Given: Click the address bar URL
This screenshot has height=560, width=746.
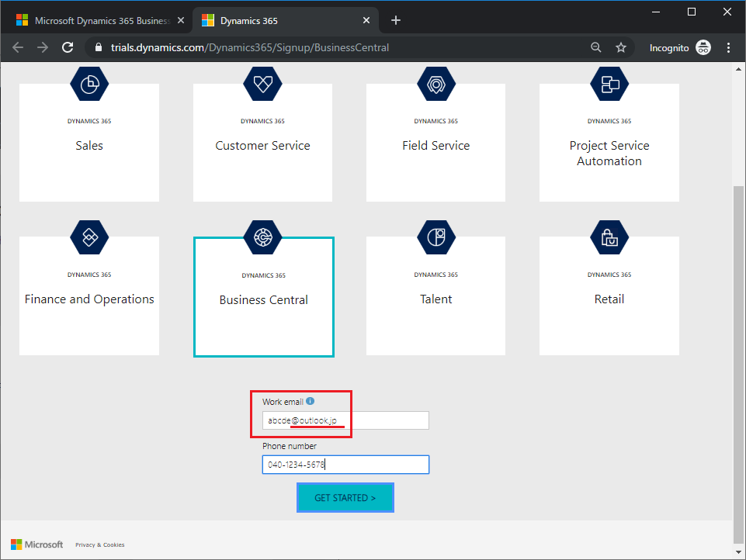Looking at the screenshot, I should (x=250, y=47).
